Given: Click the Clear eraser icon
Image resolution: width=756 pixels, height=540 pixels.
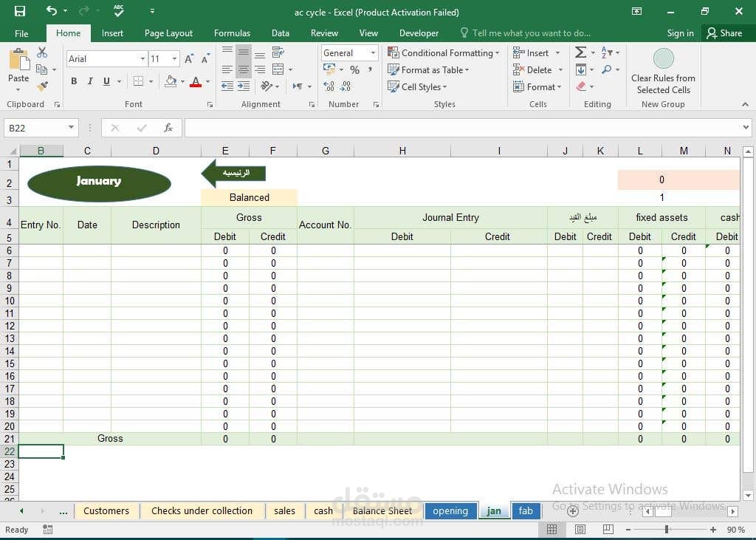Looking at the screenshot, I should coord(581,86).
